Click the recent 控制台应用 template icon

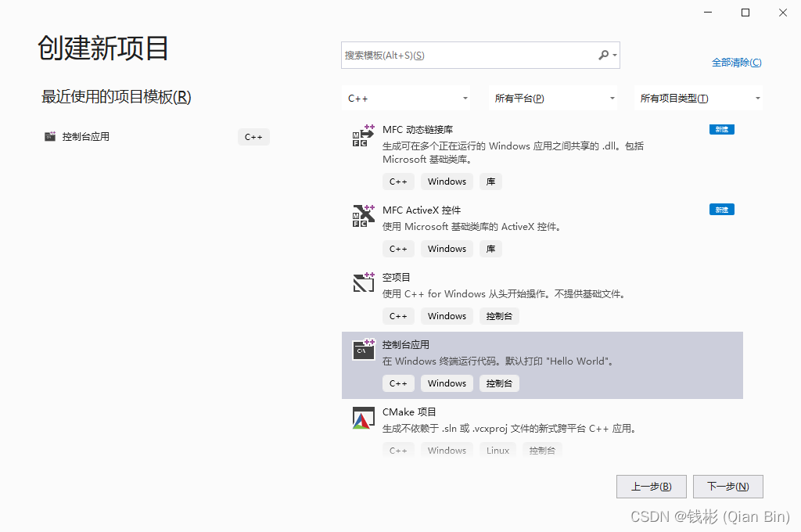50,136
